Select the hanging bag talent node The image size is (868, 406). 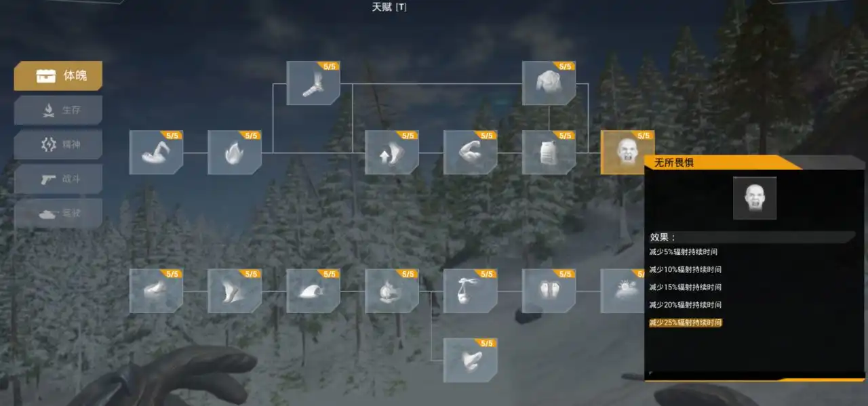[x=471, y=291]
